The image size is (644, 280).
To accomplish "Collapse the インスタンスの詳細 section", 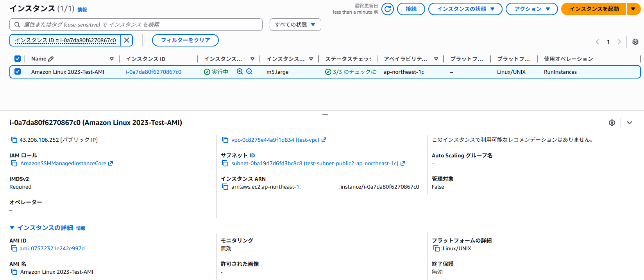I will tap(12, 228).
